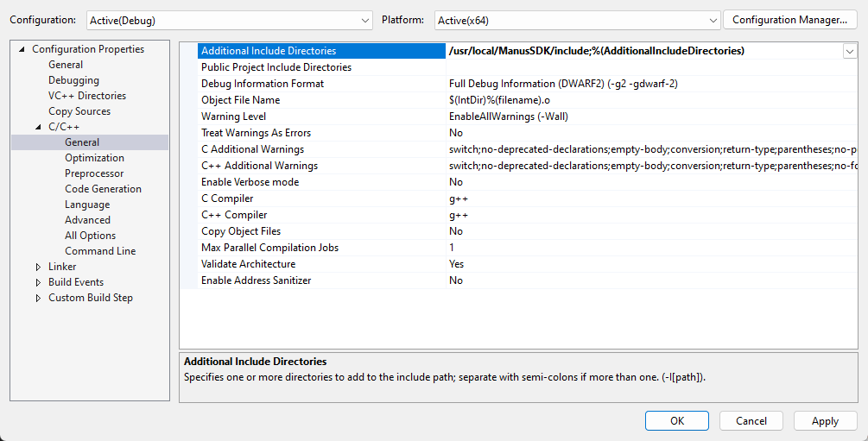
Task: Collapse the C/C++ tree node
Action: (38, 127)
